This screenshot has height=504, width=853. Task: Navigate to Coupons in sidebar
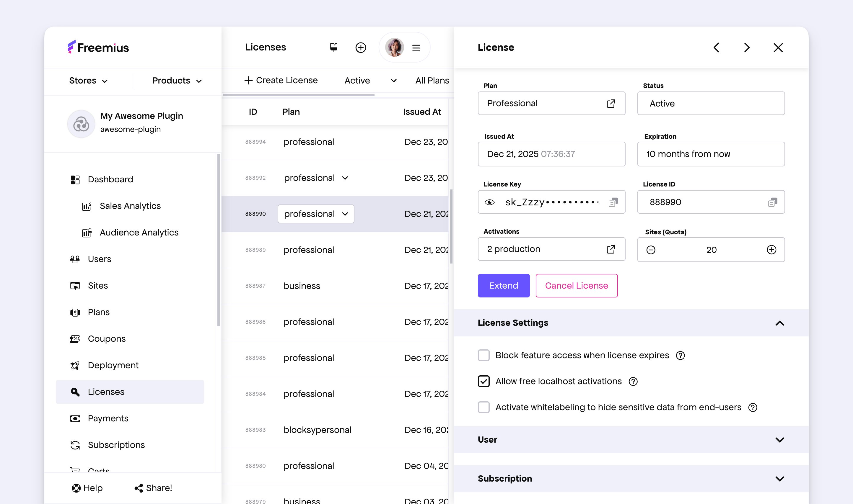(106, 338)
